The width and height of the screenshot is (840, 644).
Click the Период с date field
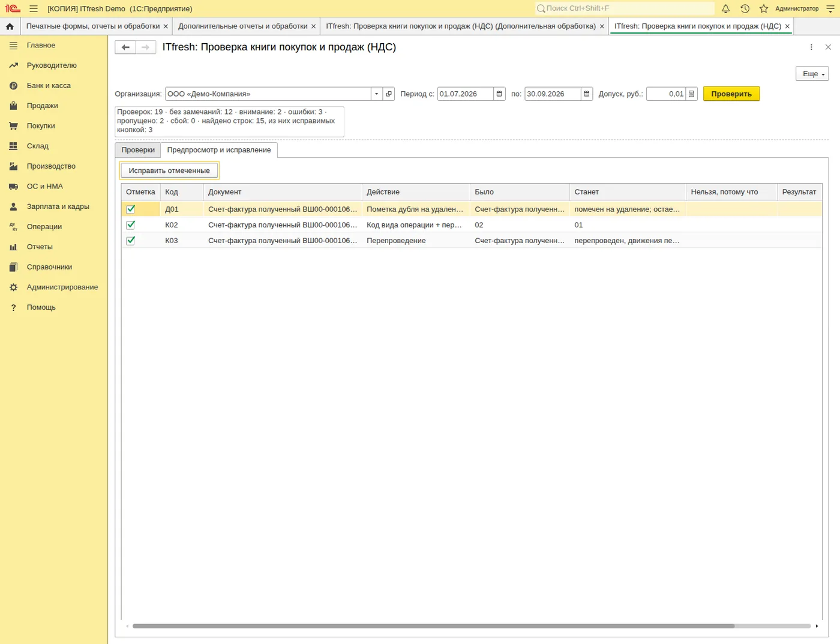pos(466,94)
